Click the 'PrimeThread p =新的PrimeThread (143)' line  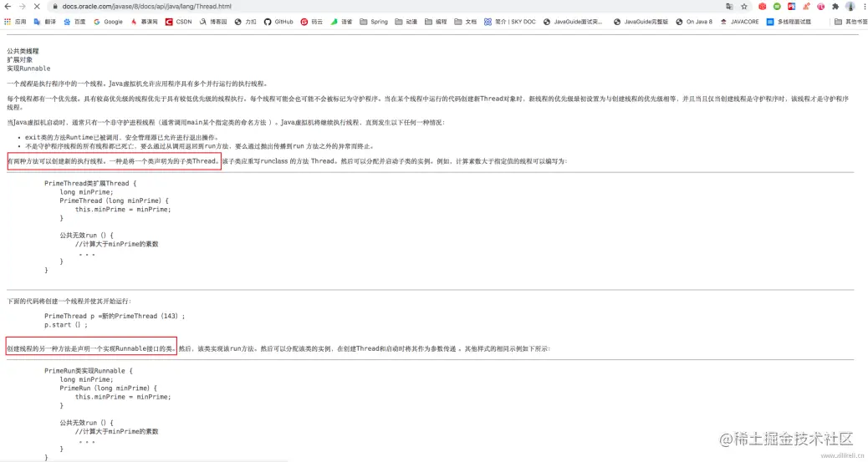tap(115, 316)
